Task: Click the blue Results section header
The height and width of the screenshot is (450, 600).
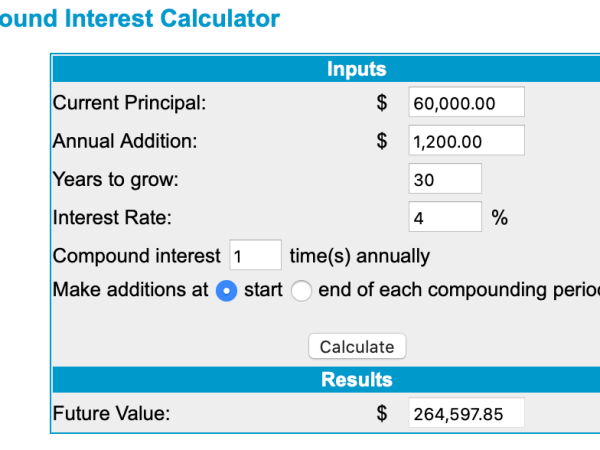Action: [356, 380]
